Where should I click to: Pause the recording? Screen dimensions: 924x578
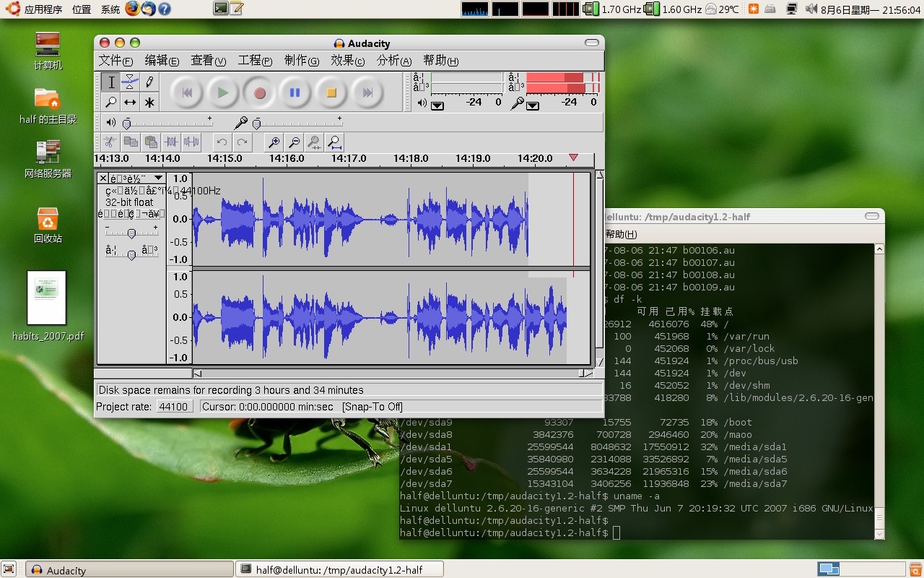coord(295,92)
